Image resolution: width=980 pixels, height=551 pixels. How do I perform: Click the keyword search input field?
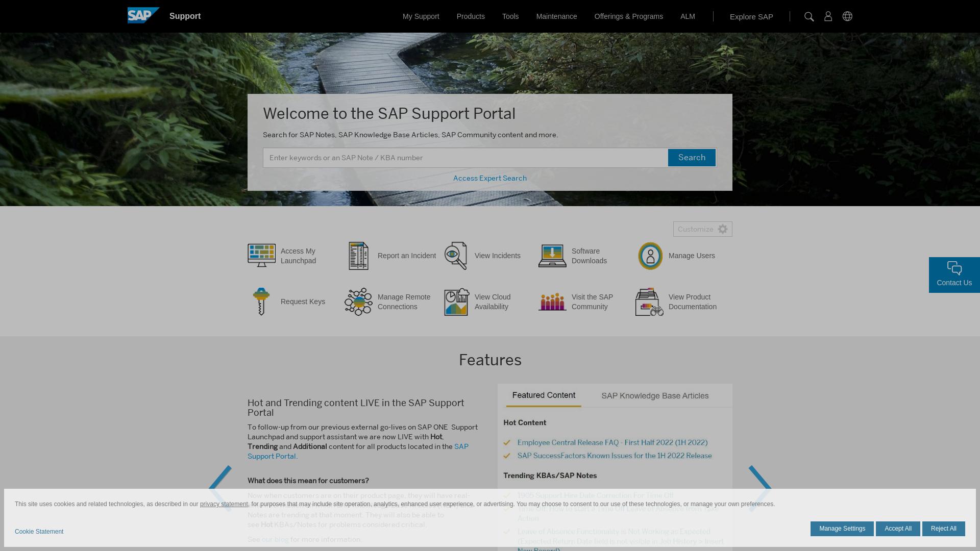click(x=465, y=158)
